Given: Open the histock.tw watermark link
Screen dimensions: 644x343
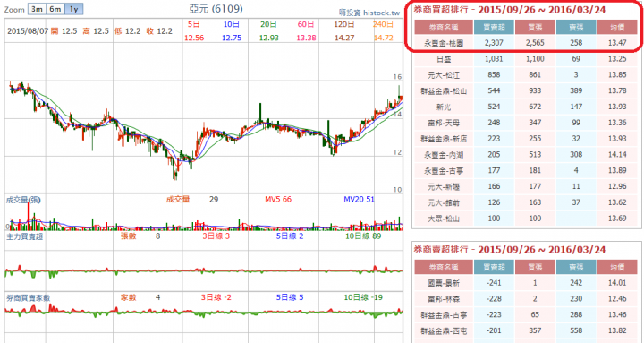Looking at the screenshot, I should click(369, 13).
